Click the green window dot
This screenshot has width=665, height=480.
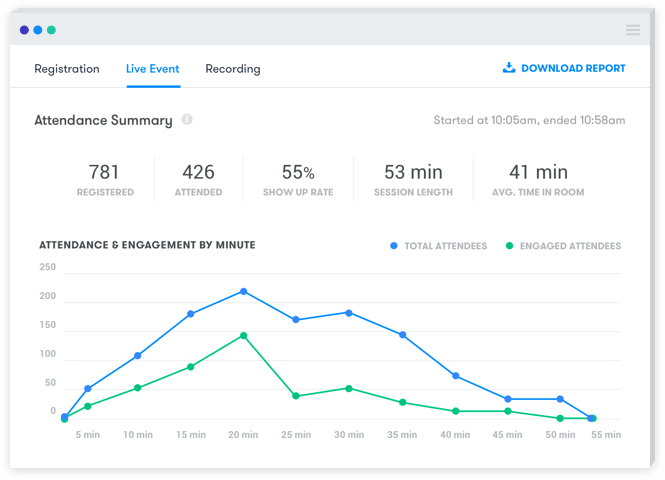pos(51,30)
